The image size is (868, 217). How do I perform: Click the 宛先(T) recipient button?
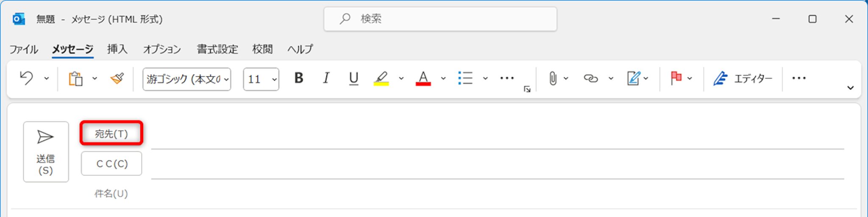[111, 134]
